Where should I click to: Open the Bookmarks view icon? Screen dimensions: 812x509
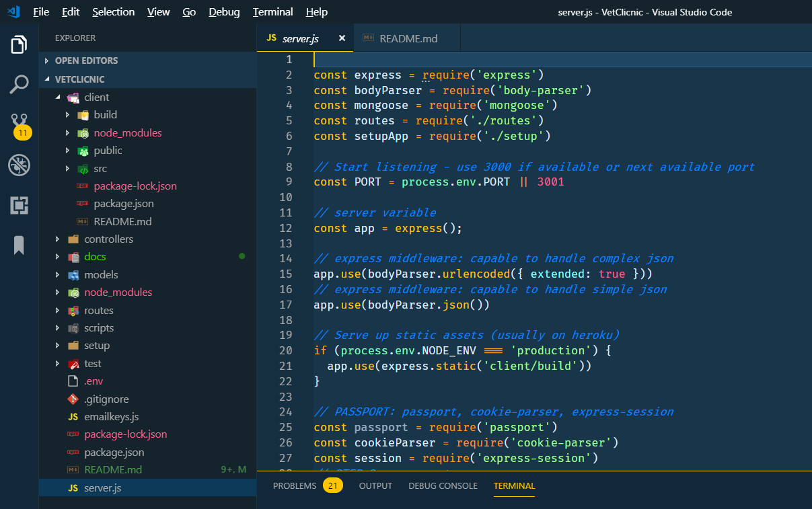pos(19,245)
